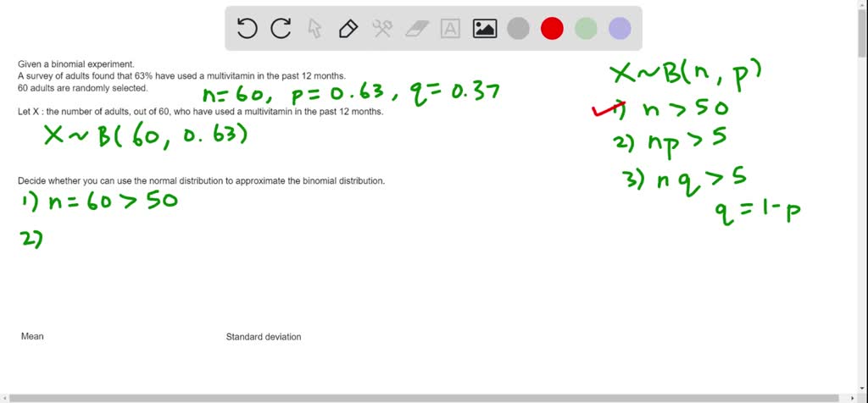
Task: Select the pen drawing tool
Action: (x=348, y=28)
